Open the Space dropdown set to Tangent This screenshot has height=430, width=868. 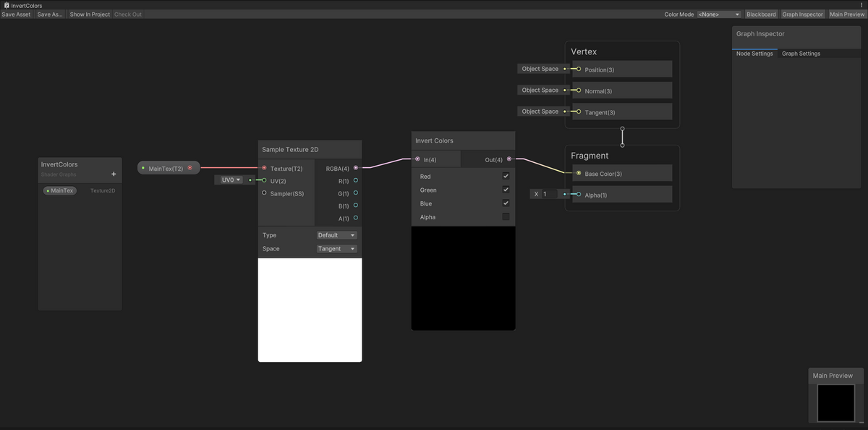click(x=337, y=249)
